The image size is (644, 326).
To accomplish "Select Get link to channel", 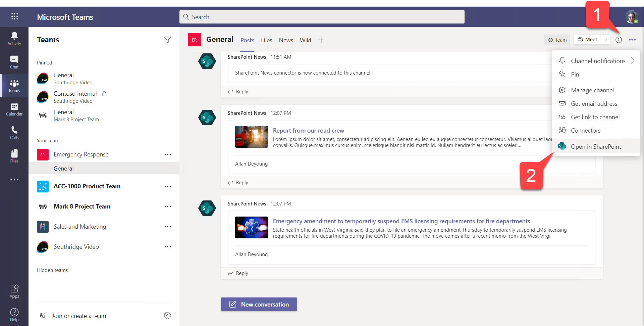I will tap(596, 117).
